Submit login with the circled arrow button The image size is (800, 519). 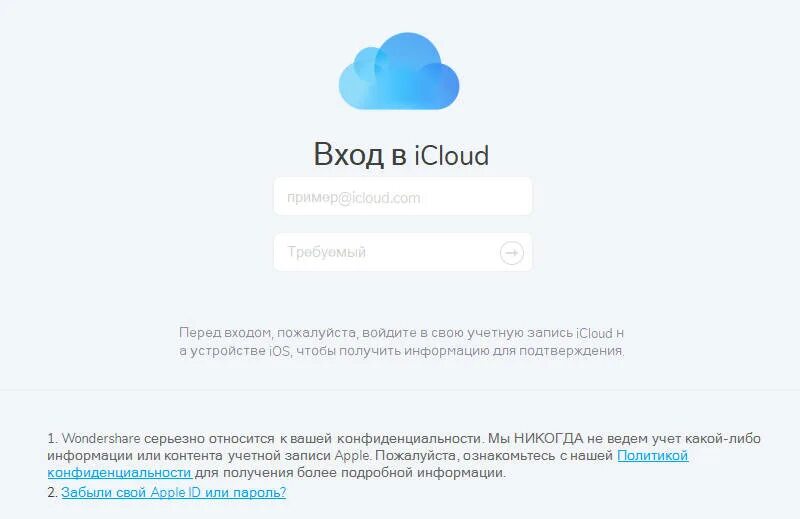tap(511, 253)
